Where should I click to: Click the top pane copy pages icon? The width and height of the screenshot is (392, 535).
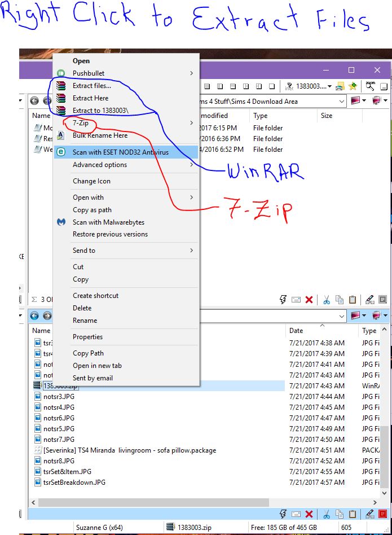tap(340, 300)
